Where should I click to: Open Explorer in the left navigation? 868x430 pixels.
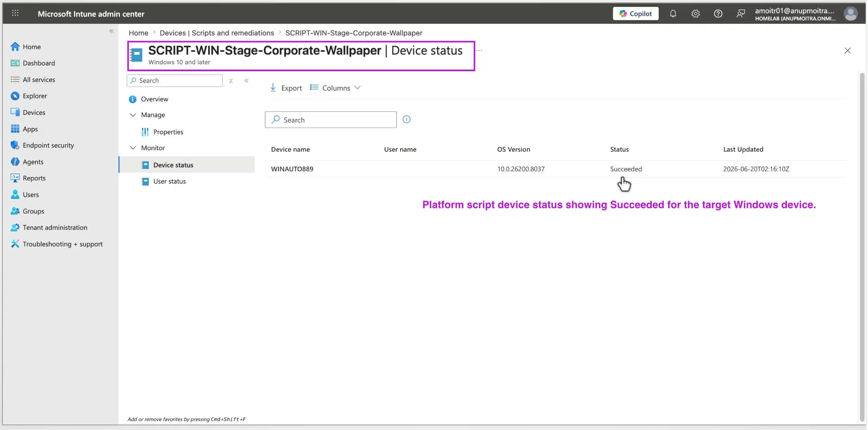29,96
